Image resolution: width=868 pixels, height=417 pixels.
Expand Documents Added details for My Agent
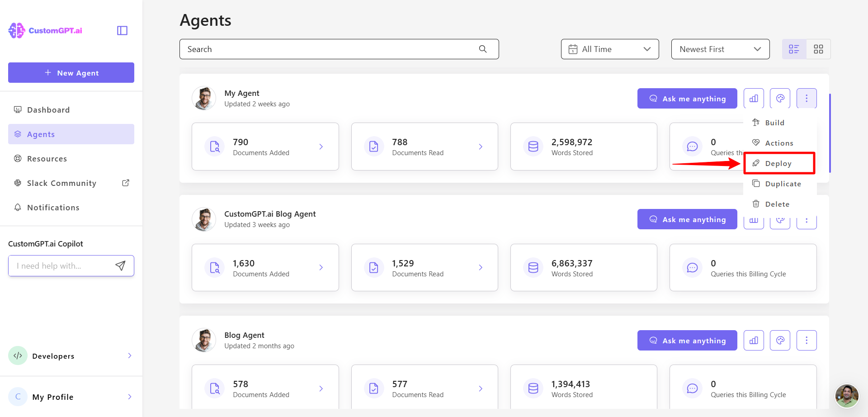[x=321, y=147]
